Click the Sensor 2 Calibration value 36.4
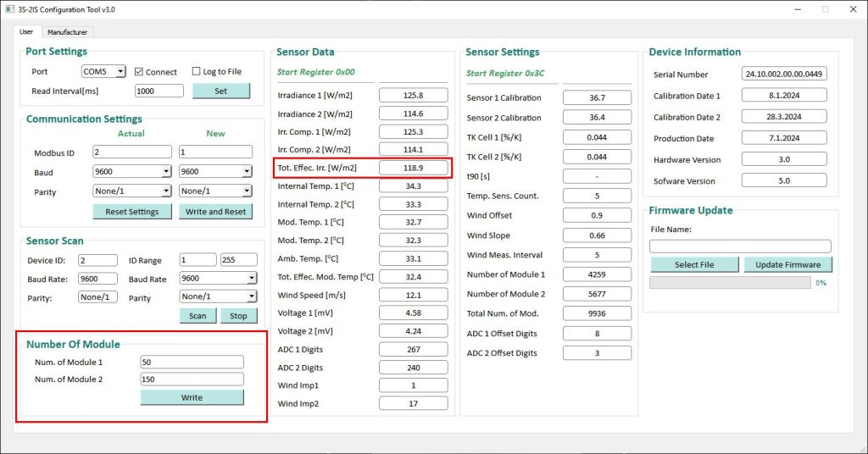Image resolution: width=868 pixels, height=454 pixels. point(598,118)
